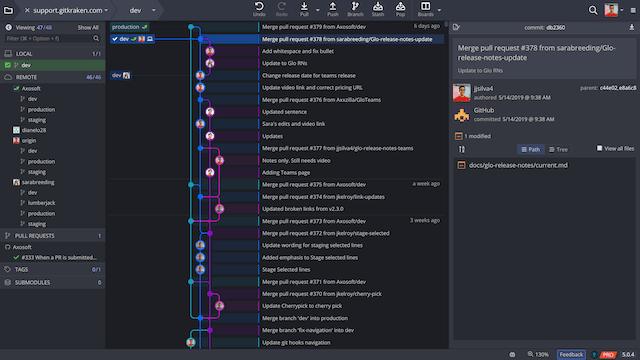The image size is (640, 360).
Task: Select local dev branch
Action: coord(53,65)
